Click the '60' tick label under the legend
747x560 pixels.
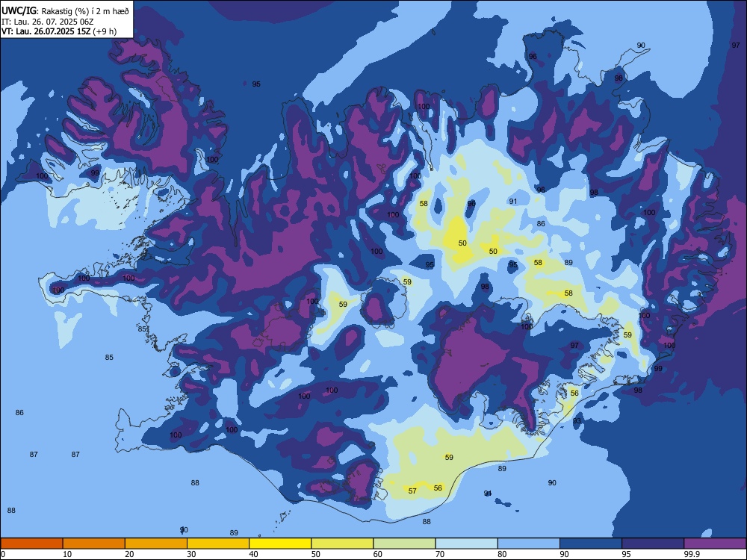click(378, 554)
